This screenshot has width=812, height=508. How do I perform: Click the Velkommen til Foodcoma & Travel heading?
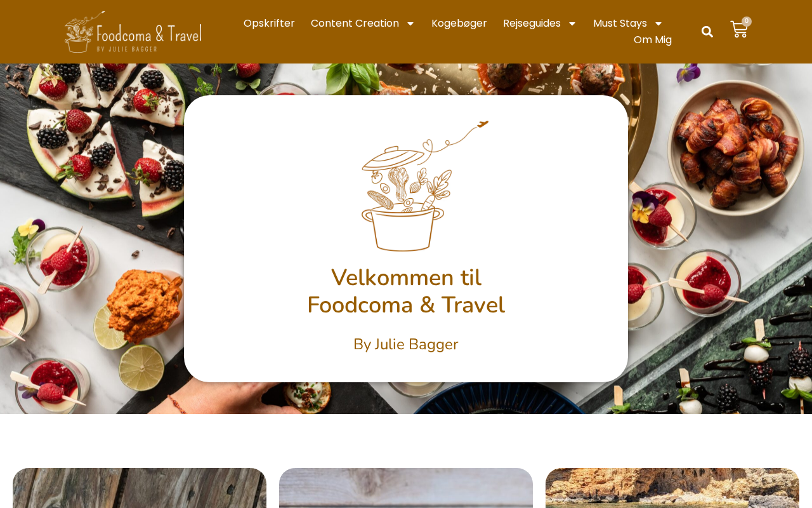click(406, 291)
